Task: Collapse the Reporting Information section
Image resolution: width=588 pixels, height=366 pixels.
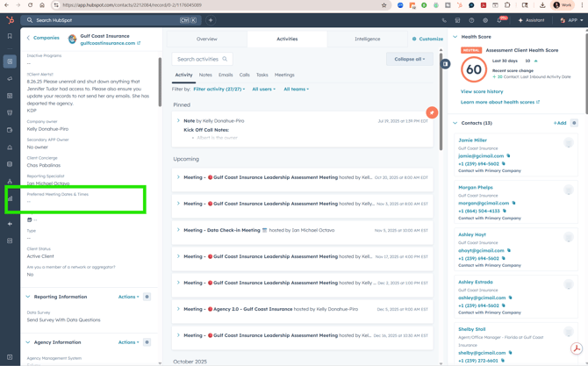Action: coord(28,297)
